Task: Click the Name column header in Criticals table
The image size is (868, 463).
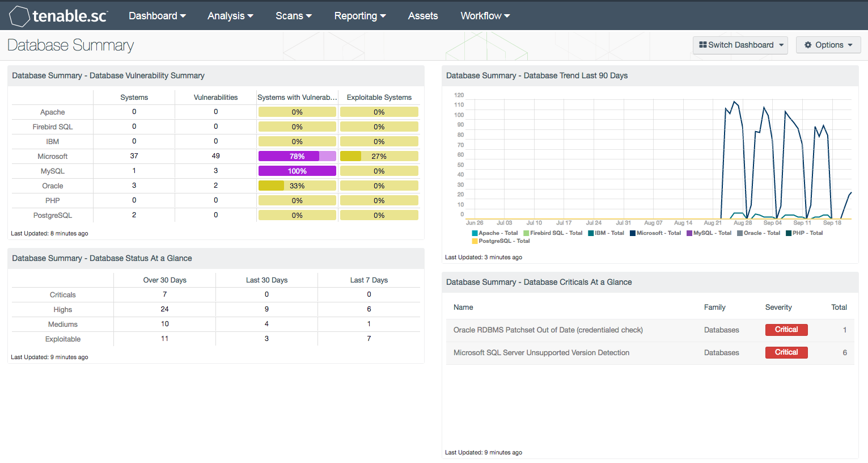Action: click(463, 307)
